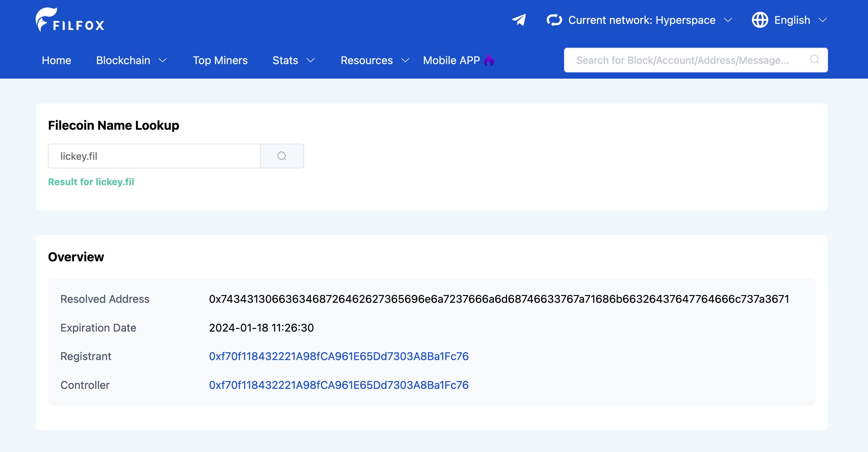Click the Filfox logo

click(70, 20)
